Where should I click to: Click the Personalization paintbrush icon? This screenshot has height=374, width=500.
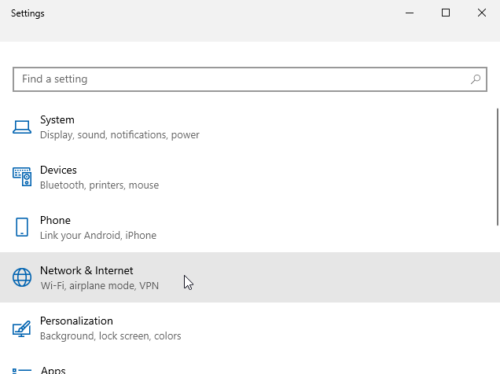click(x=22, y=328)
